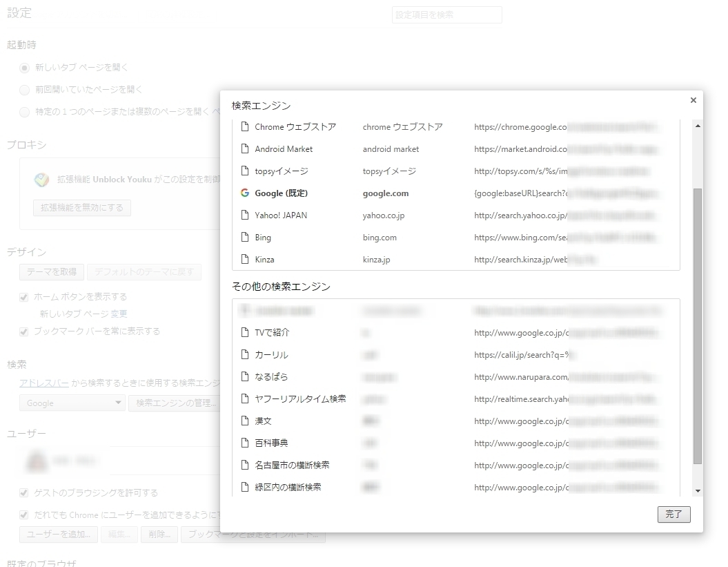Click the 削除 user button
The height and width of the screenshot is (567, 728).
pyautogui.click(x=159, y=534)
